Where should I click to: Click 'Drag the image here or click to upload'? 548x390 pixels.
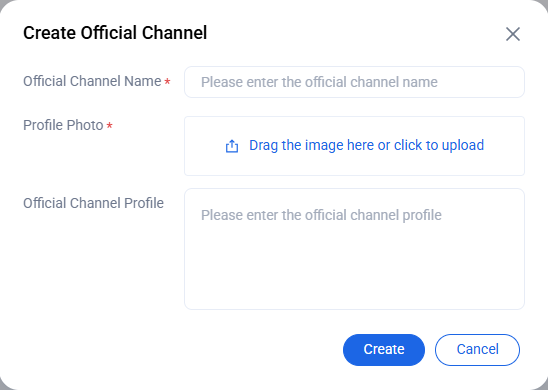(366, 145)
